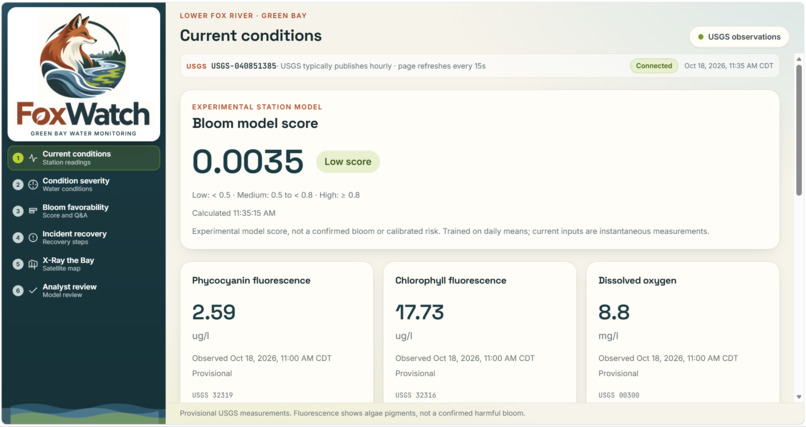Click step number 6 badge
This screenshot has width=806, height=427.
coord(18,291)
